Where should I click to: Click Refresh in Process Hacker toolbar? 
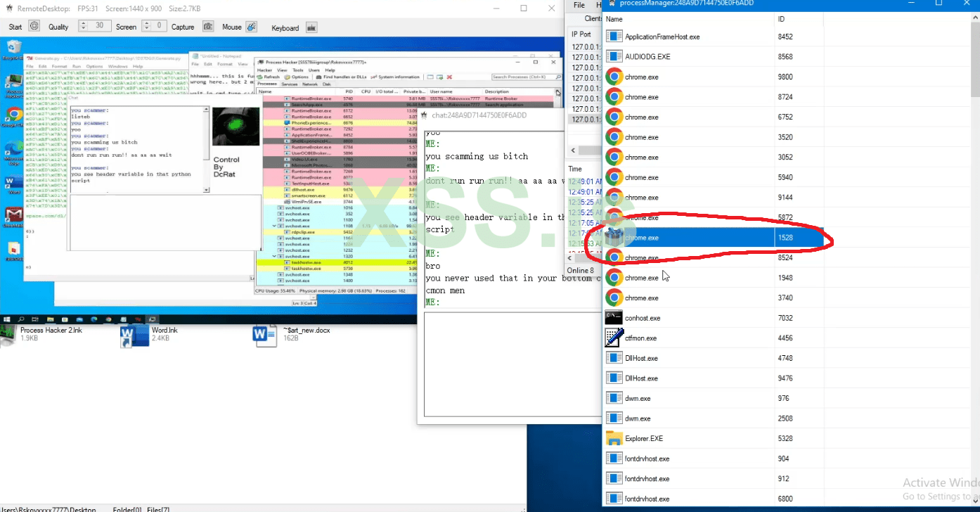click(269, 77)
